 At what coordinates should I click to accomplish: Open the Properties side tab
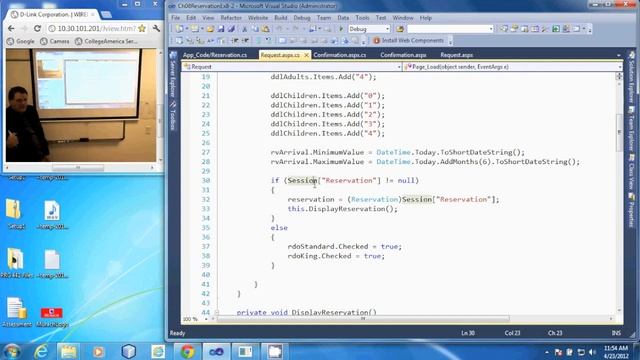(631, 211)
